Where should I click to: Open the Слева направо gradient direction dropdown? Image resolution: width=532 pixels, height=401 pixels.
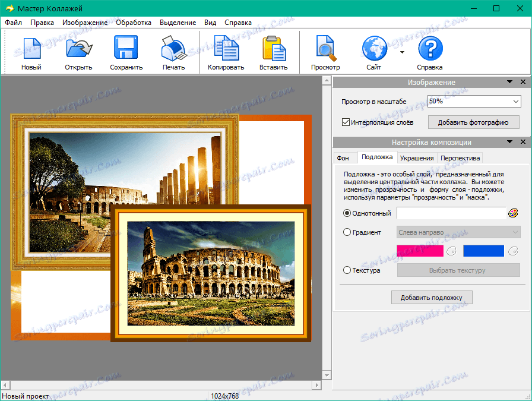(x=458, y=232)
